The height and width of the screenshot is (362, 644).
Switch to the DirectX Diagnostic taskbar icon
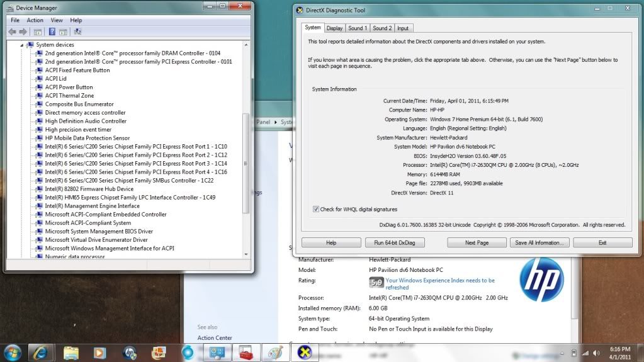[x=304, y=353]
